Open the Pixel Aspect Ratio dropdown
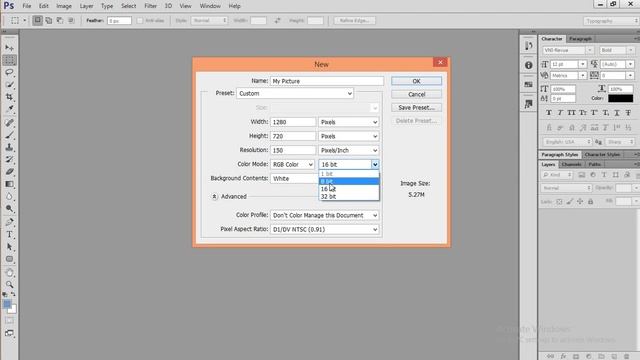Image resolution: width=640 pixels, height=360 pixels. [324, 229]
